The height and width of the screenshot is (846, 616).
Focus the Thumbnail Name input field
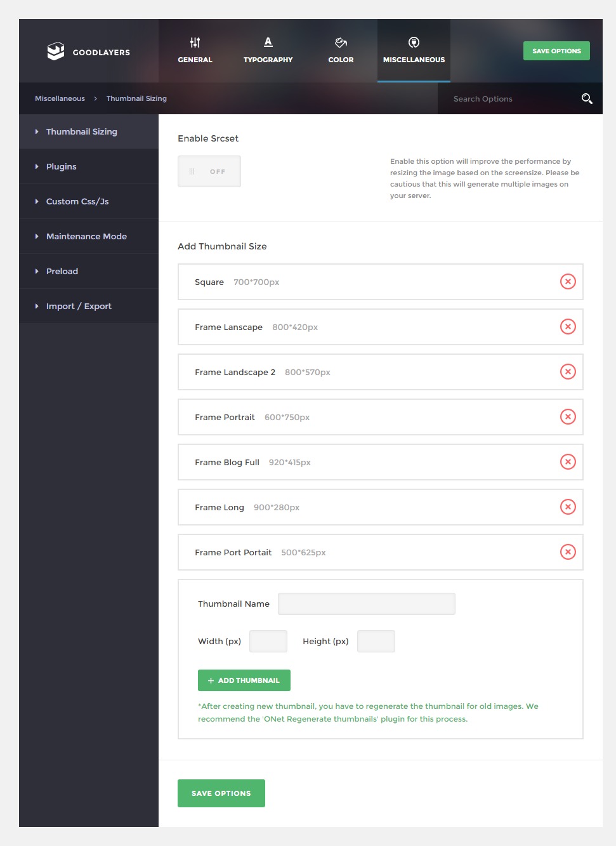pyautogui.click(x=367, y=604)
